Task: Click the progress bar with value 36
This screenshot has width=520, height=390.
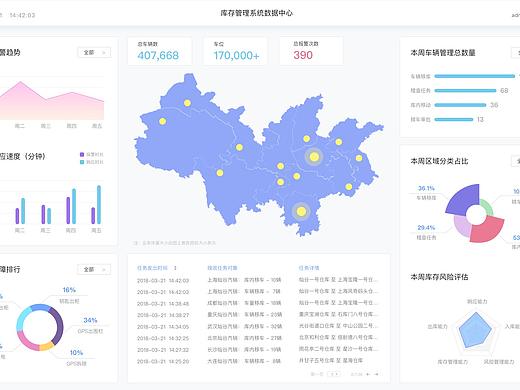Action: point(460,105)
